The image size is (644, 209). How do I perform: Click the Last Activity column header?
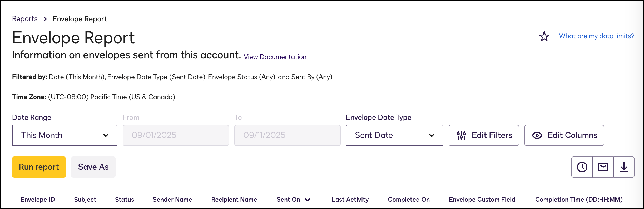[x=350, y=200]
